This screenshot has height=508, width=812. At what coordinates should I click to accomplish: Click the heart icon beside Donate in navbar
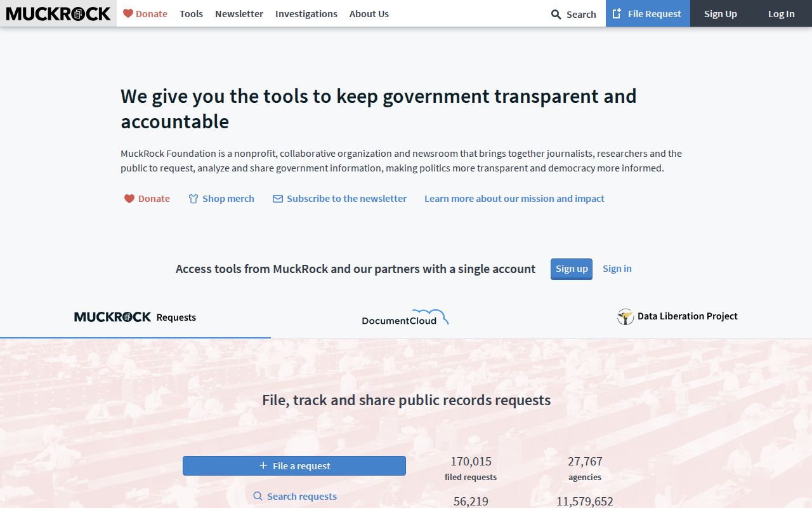point(128,13)
